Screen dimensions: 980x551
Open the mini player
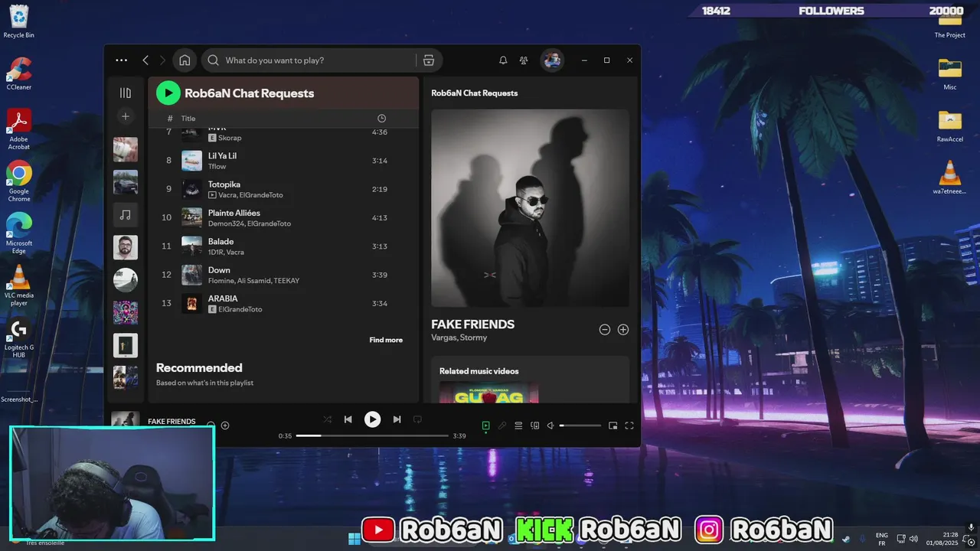[612, 425]
